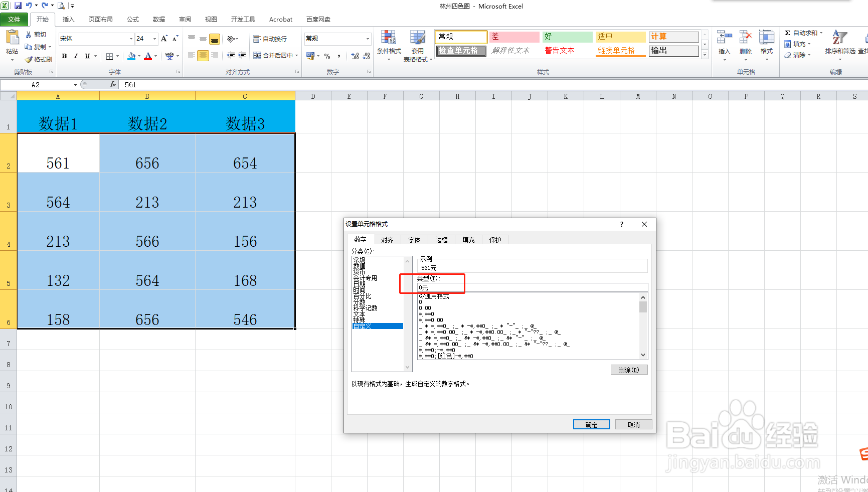Switch to the Page Layout (页面布局) ribbon tab
868x492 pixels.
coord(100,20)
